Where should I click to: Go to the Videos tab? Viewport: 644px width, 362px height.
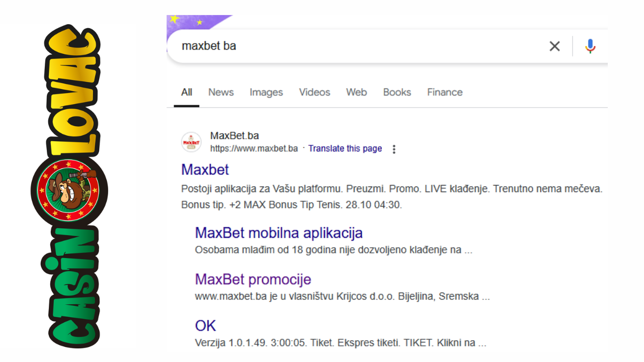314,93
